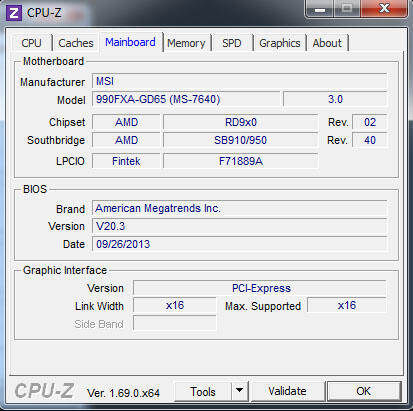Switch to the CPU tab

[31, 43]
